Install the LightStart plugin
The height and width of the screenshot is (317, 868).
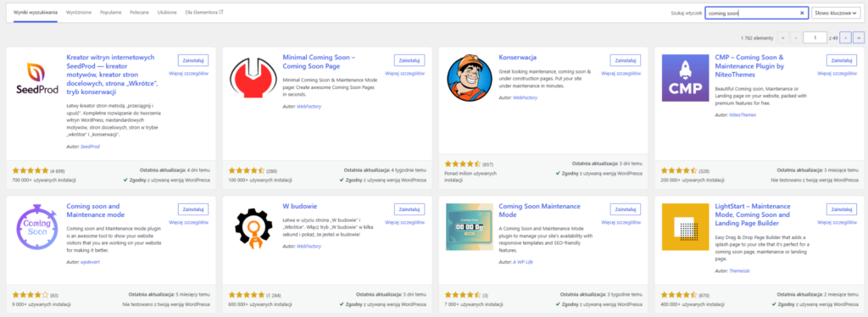(x=842, y=209)
